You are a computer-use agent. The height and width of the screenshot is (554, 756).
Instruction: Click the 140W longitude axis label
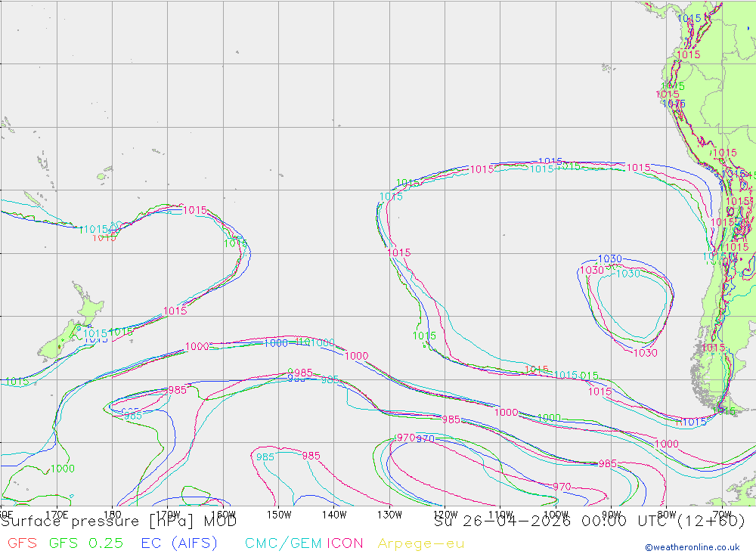(x=334, y=515)
